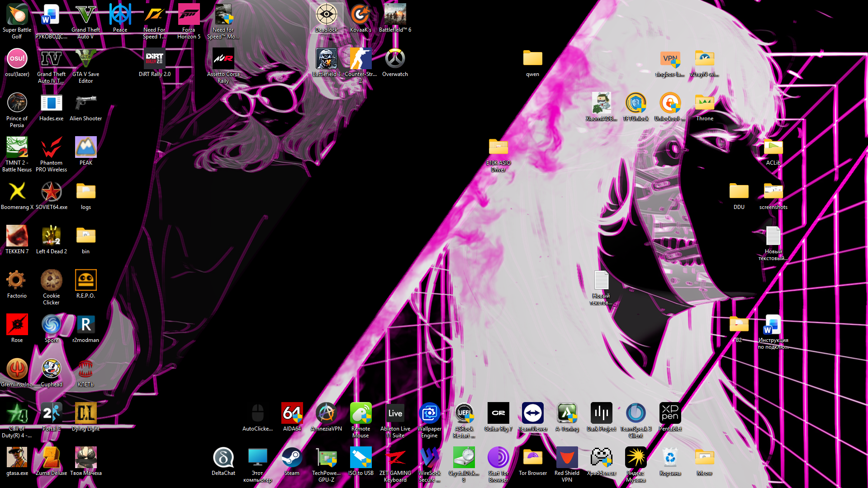868x488 pixels.
Task: Open the Phantom PRO Wireless icon
Action: click(x=52, y=154)
